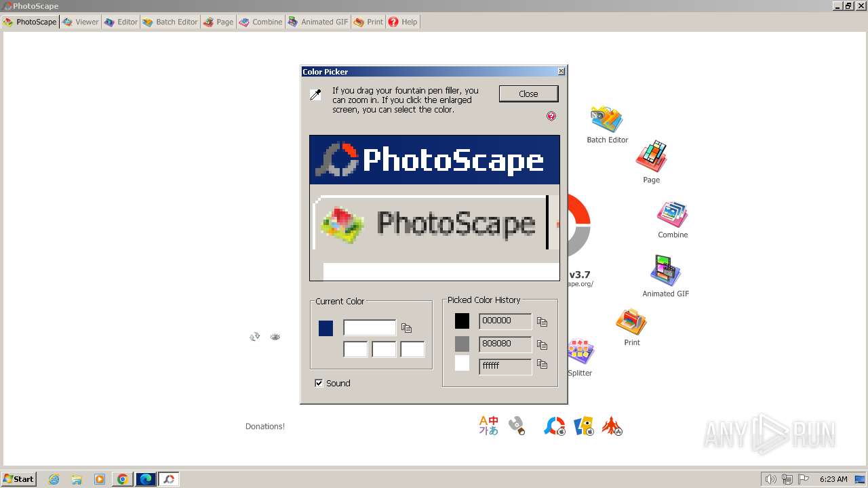Open Windows Media Player taskbar icon
Image resolution: width=868 pixels, height=488 pixels.
pyautogui.click(x=100, y=479)
